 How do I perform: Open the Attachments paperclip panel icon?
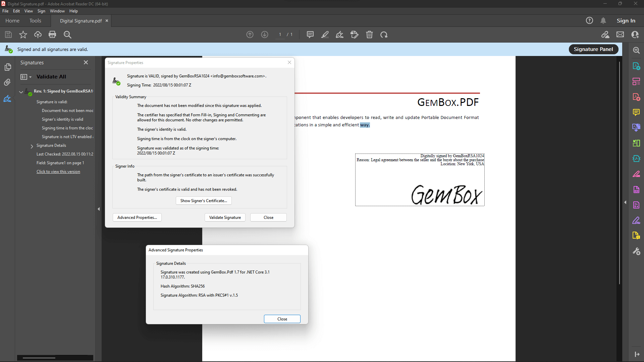pyautogui.click(x=7, y=82)
